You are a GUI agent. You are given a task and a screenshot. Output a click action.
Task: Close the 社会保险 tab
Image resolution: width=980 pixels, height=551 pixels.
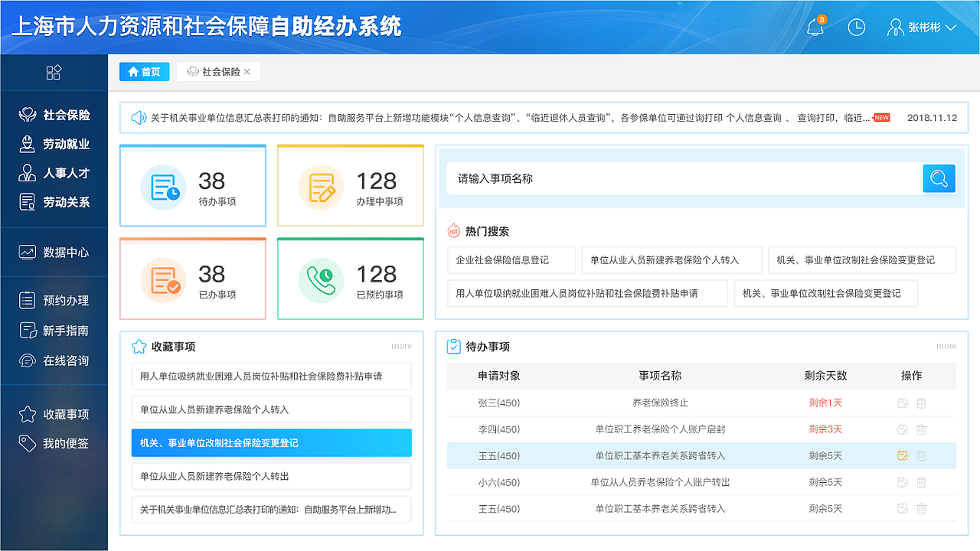click(x=248, y=70)
